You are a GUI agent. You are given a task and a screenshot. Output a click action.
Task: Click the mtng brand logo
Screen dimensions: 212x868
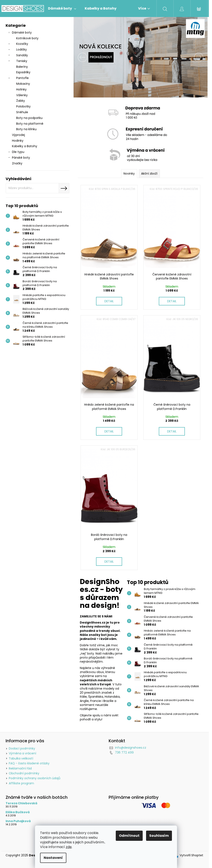195,29
